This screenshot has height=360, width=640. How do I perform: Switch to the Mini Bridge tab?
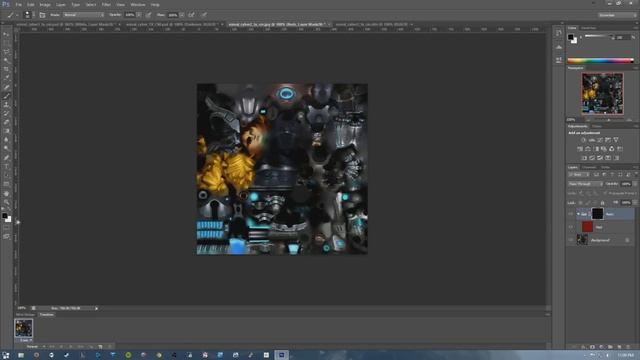click(25, 315)
